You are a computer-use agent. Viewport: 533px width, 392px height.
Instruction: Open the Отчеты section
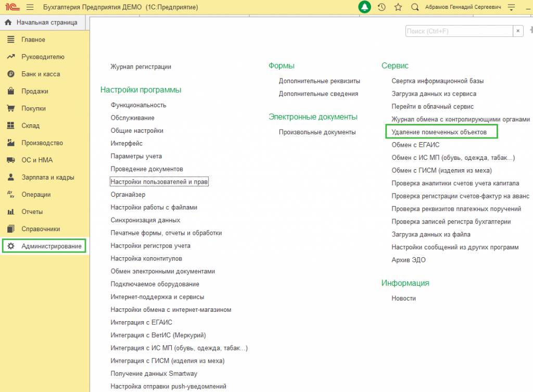[x=32, y=212]
